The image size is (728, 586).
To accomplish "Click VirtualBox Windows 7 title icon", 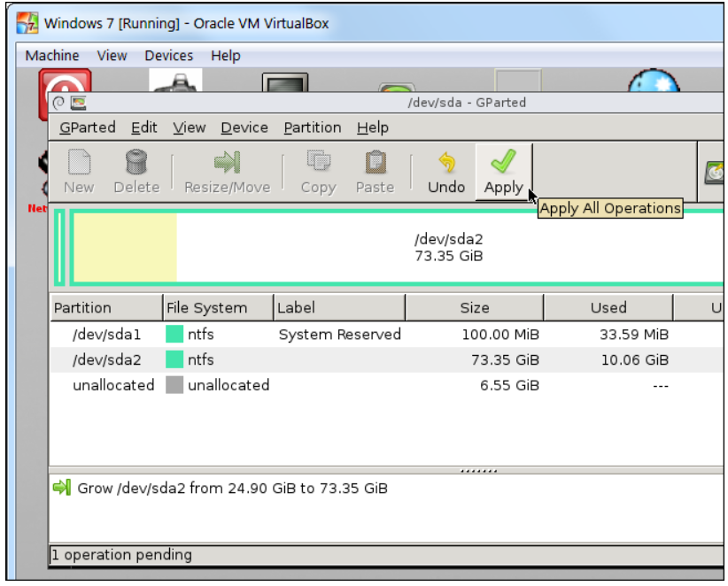I will pos(27,23).
